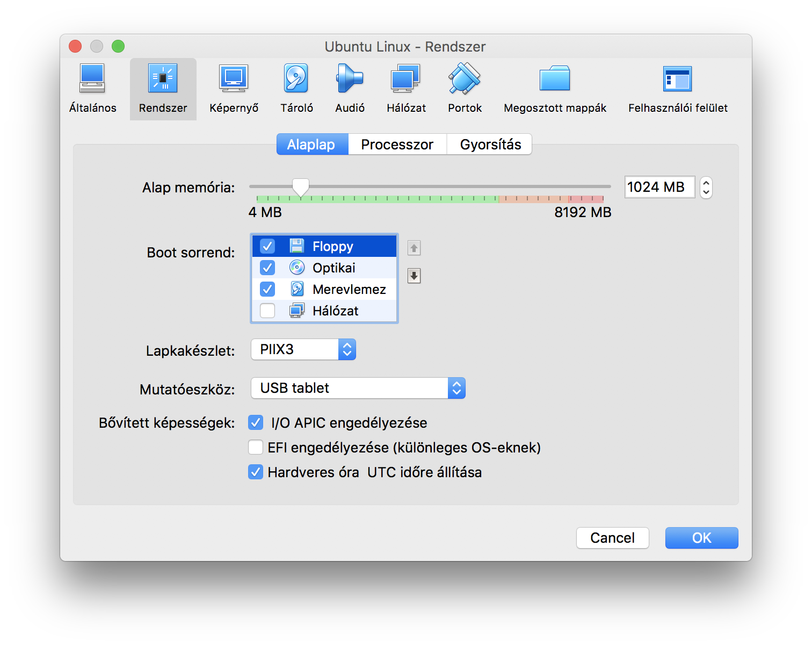Image resolution: width=812 pixels, height=647 pixels.
Task: Uncheck Merevlemez in boot order
Action: click(267, 289)
